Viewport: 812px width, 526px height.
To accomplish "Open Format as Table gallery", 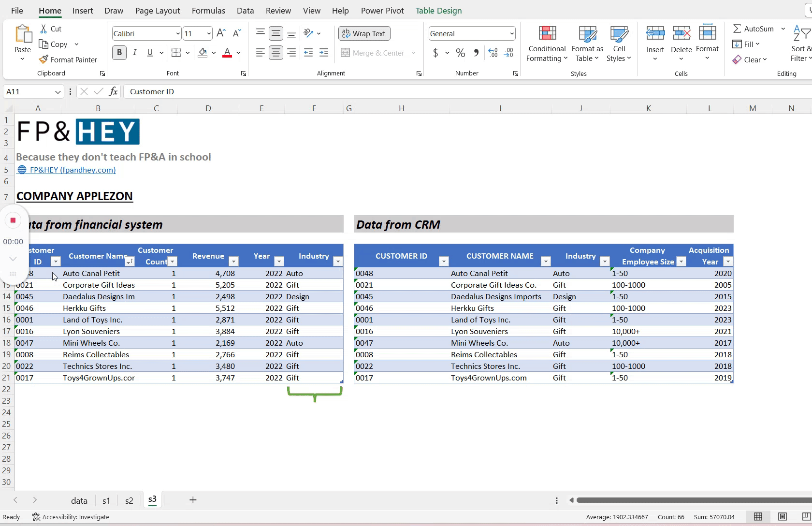I will 587,44.
